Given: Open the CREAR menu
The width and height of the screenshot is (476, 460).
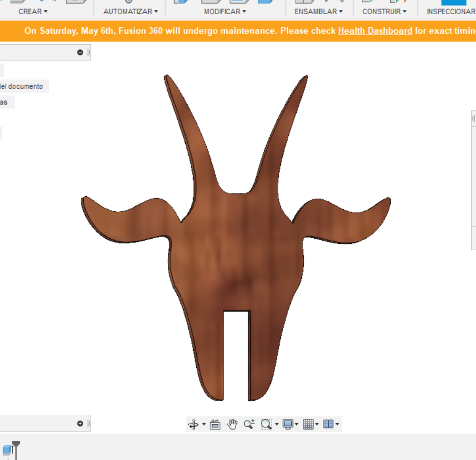Looking at the screenshot, I should (33, 12).
